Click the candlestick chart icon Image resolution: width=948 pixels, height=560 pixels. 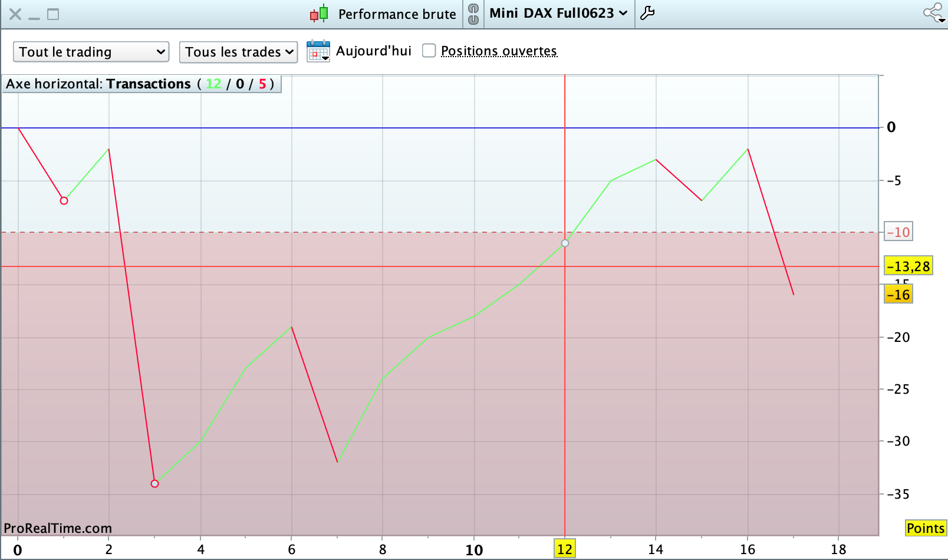(319, 14)
